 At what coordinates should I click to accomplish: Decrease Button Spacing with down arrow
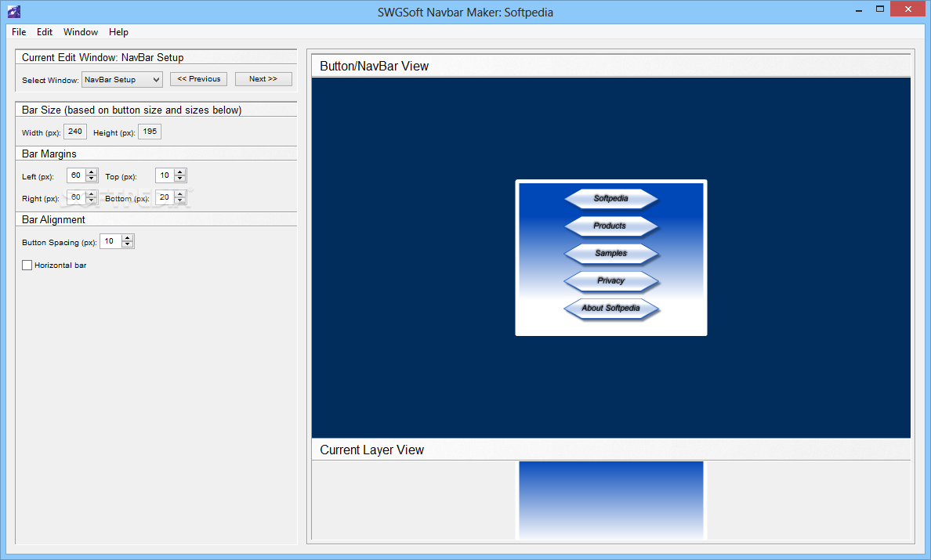point(127,244)
